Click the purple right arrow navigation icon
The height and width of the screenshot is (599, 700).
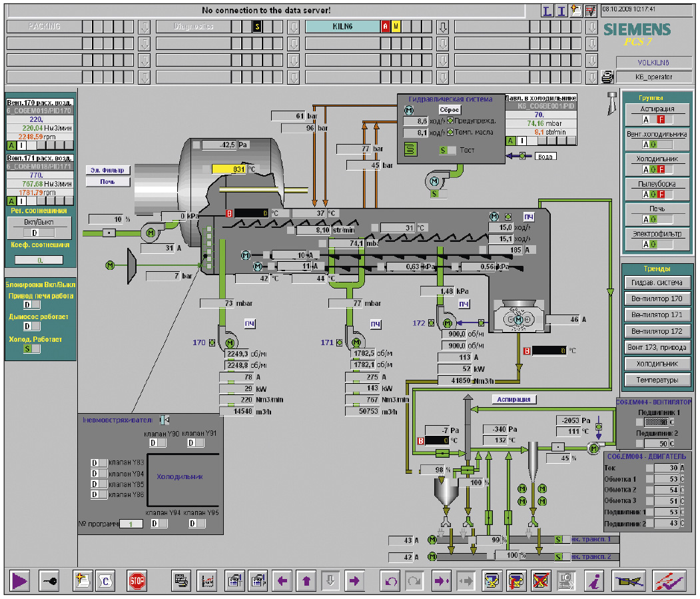coord(354,580)
